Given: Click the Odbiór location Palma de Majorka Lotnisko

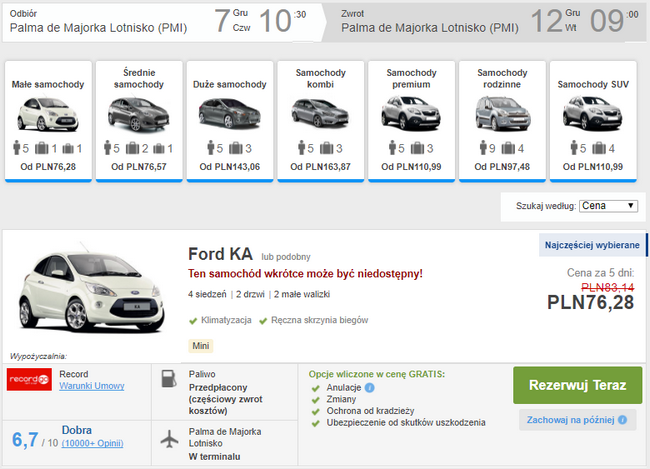Looking at the screenshot, I should (98, 28).
